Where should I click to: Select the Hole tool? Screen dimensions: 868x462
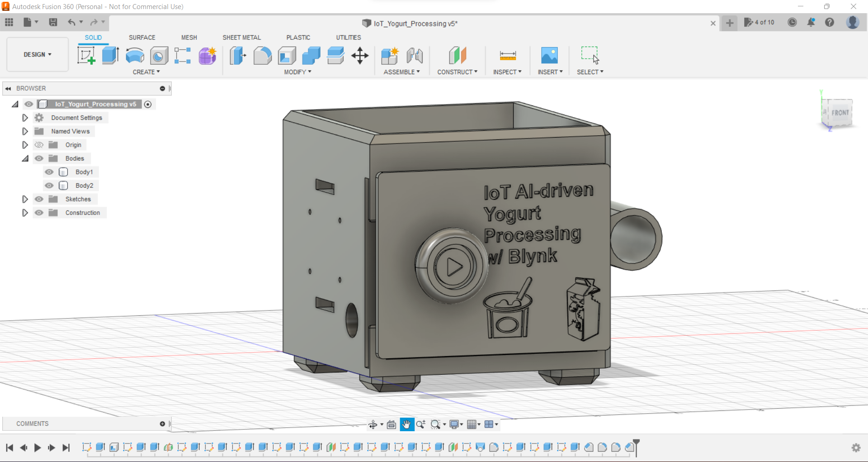159,56
